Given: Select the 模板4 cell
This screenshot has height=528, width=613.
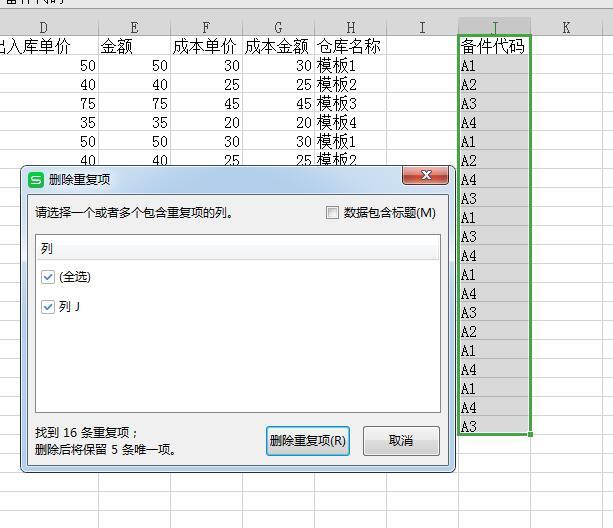Looking at the screenshot, I should (x=350, y=122).
